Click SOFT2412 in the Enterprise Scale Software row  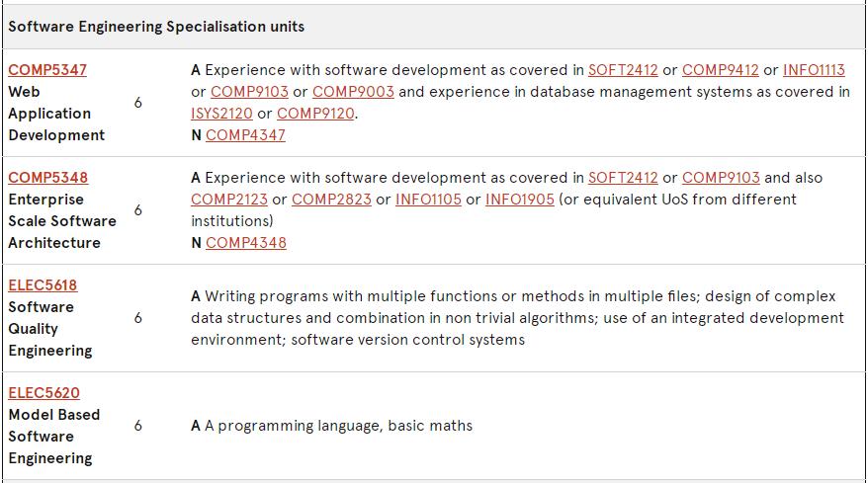[x=623, y=178]
